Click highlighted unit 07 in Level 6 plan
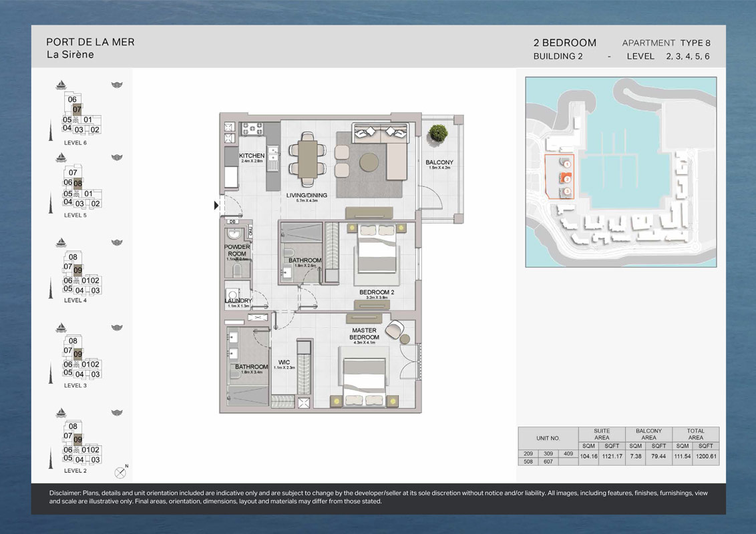The height and width of the screenshot is (534, 756). (77, 109)
